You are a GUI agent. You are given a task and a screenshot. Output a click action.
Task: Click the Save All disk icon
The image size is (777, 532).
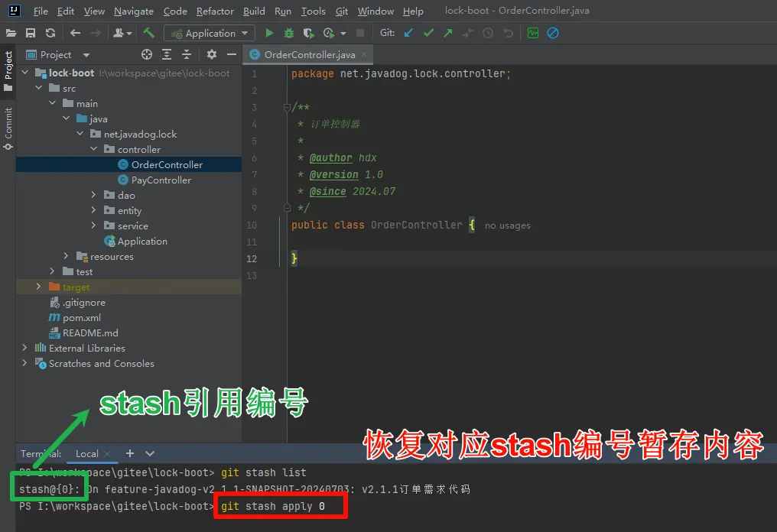coord(31,33)
